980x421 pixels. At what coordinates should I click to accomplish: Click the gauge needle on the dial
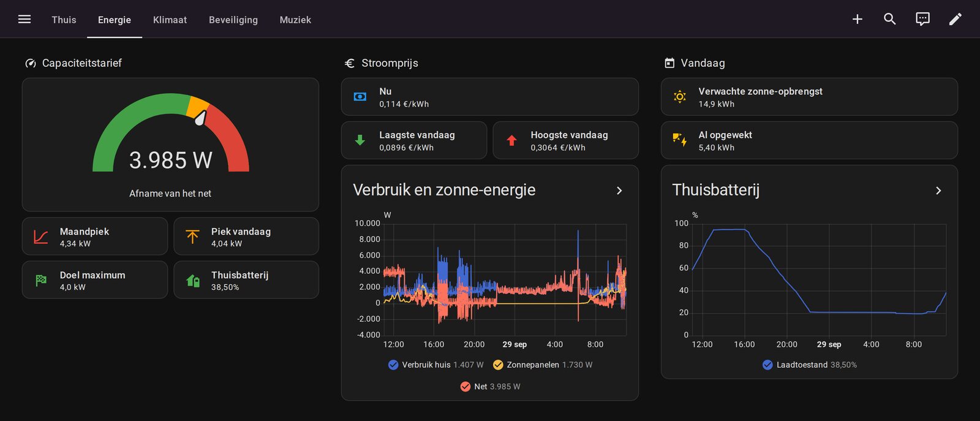click(200, 117)
